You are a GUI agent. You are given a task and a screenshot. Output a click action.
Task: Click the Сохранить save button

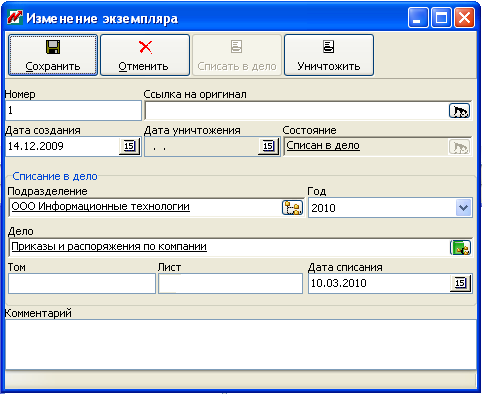click(53, 55)
